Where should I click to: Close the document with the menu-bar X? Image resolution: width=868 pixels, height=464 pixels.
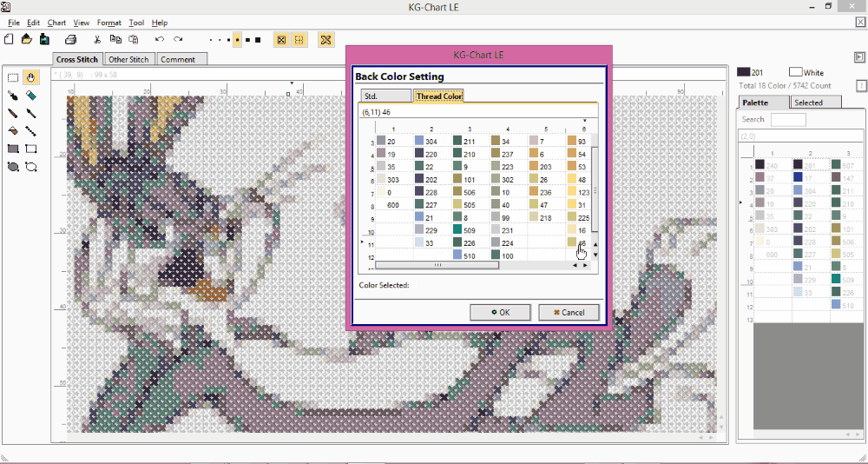point(861,23)
